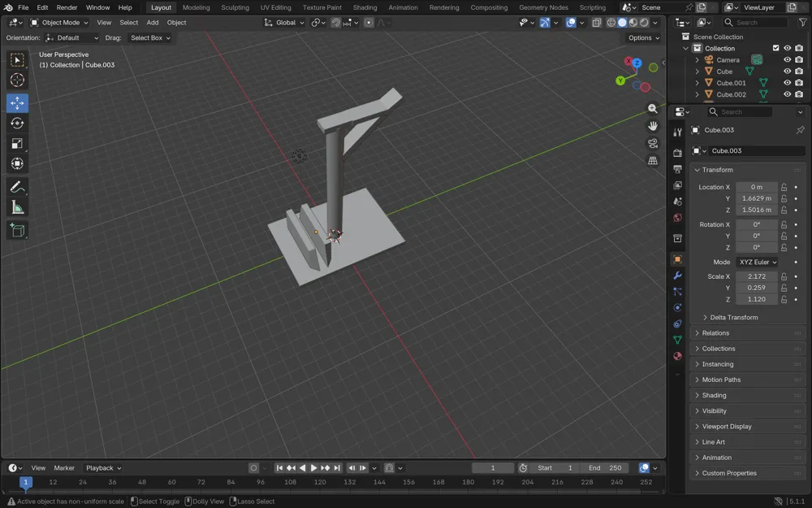Open the Object properties tab
The width and height of the screenshot is (812, 508).
(x=677, y=259)
